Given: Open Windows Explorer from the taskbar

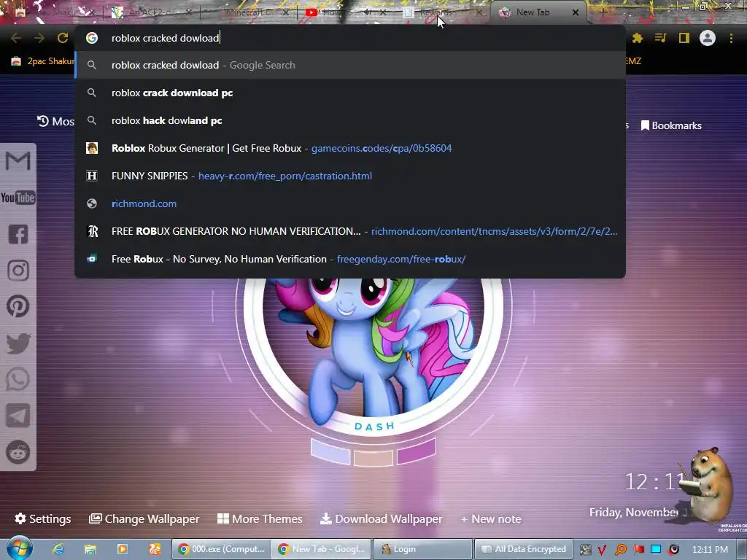Looking at the screenshot, I should click(90, 549).
